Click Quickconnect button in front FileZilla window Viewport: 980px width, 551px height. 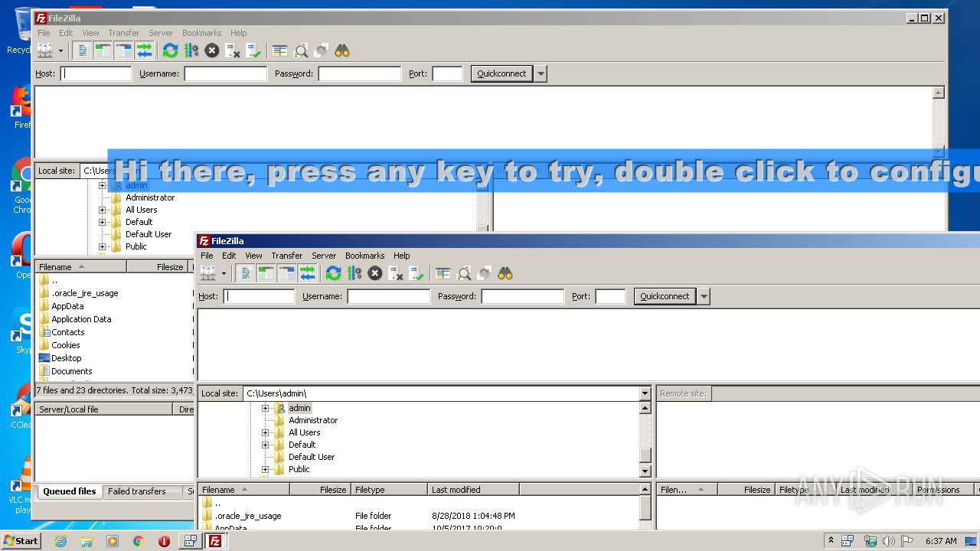[665, 296]
